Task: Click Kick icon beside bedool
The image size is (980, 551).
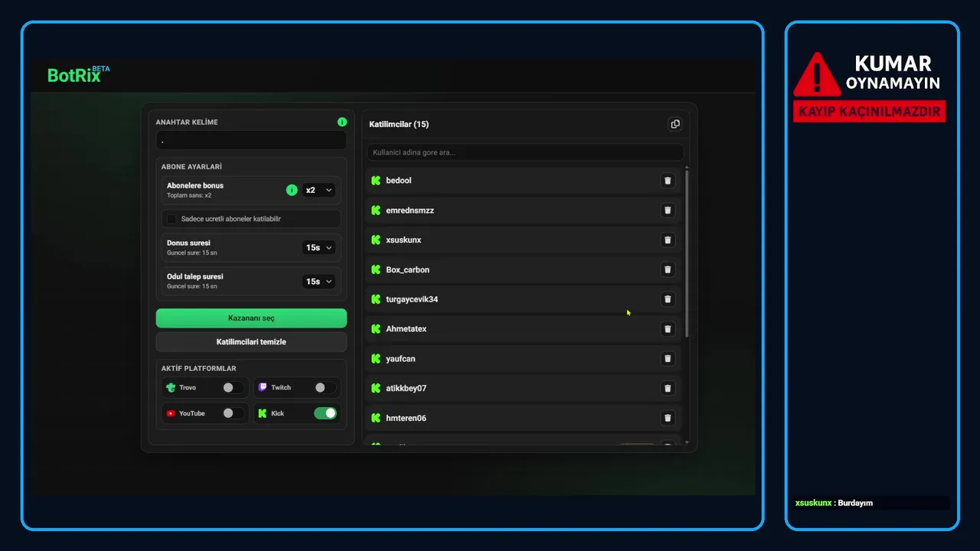Action: pos(376,181)
